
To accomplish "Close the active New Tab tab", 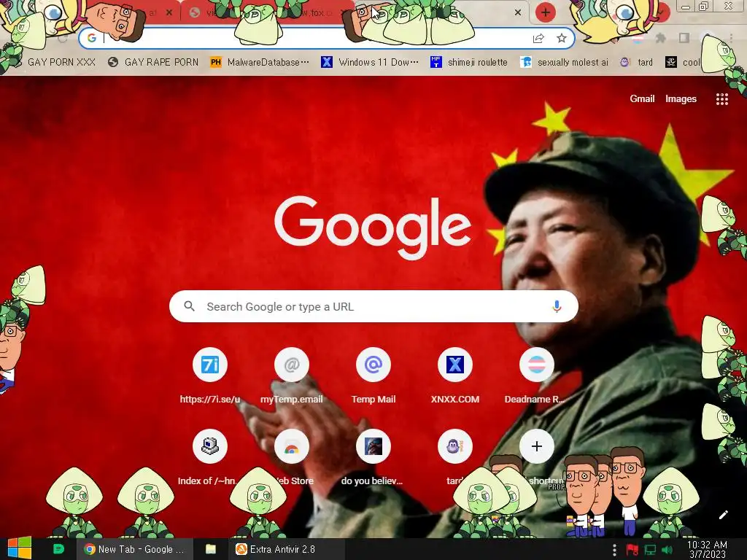I will (x=518, y=13).
